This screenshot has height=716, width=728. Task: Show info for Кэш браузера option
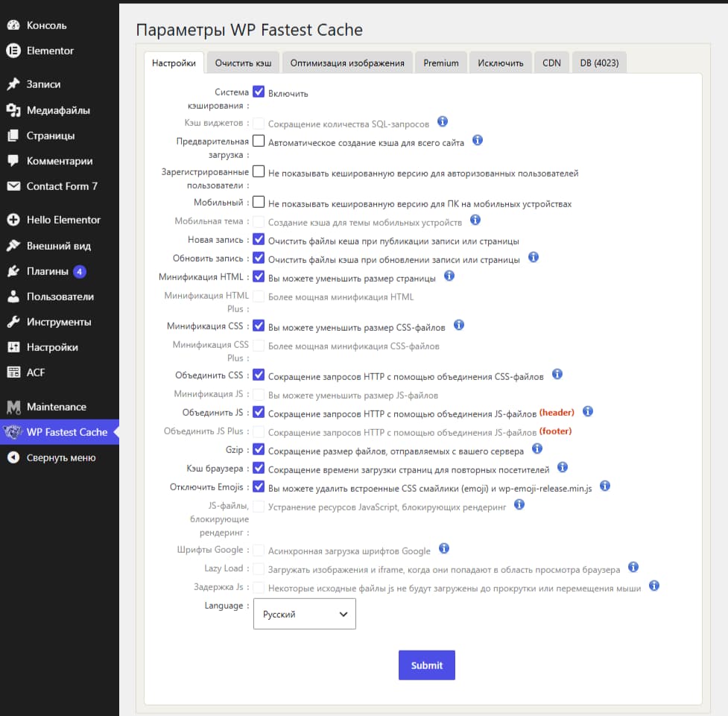click(x=563, y=467)
